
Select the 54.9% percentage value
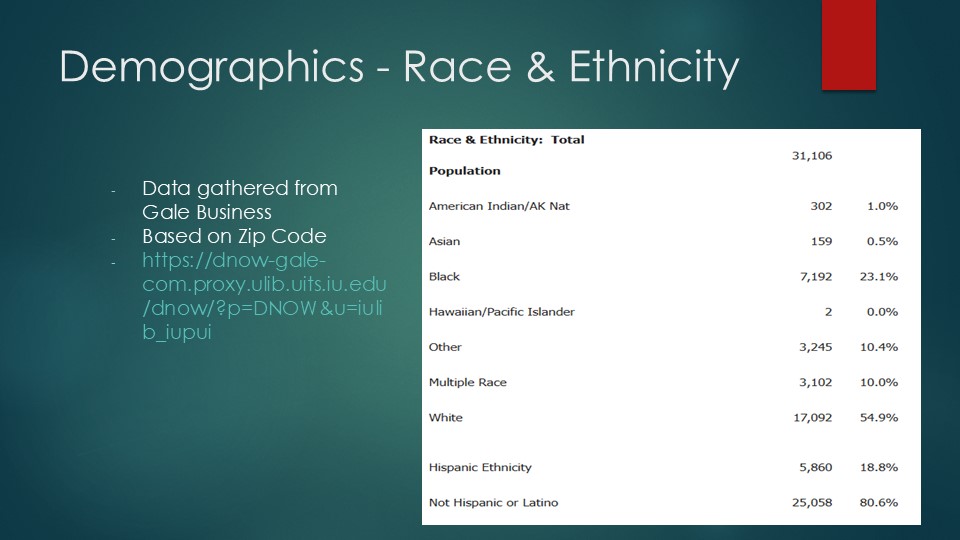(878, 417)
